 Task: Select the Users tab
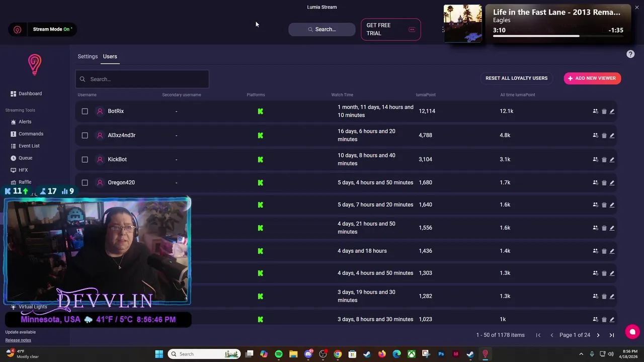[110, 56]
